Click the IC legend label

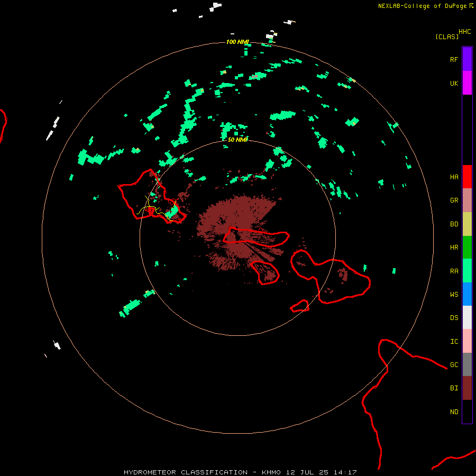tap(454, 341)
